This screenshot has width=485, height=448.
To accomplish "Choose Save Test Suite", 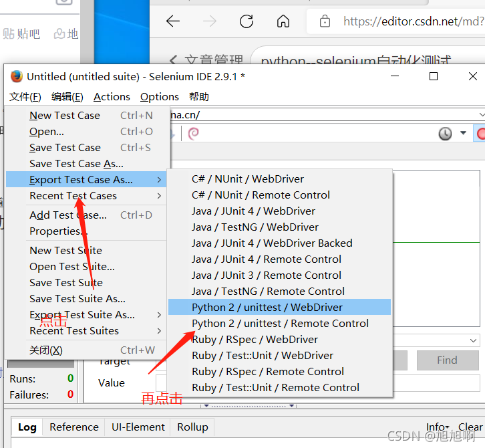I will tap(86, 283).
